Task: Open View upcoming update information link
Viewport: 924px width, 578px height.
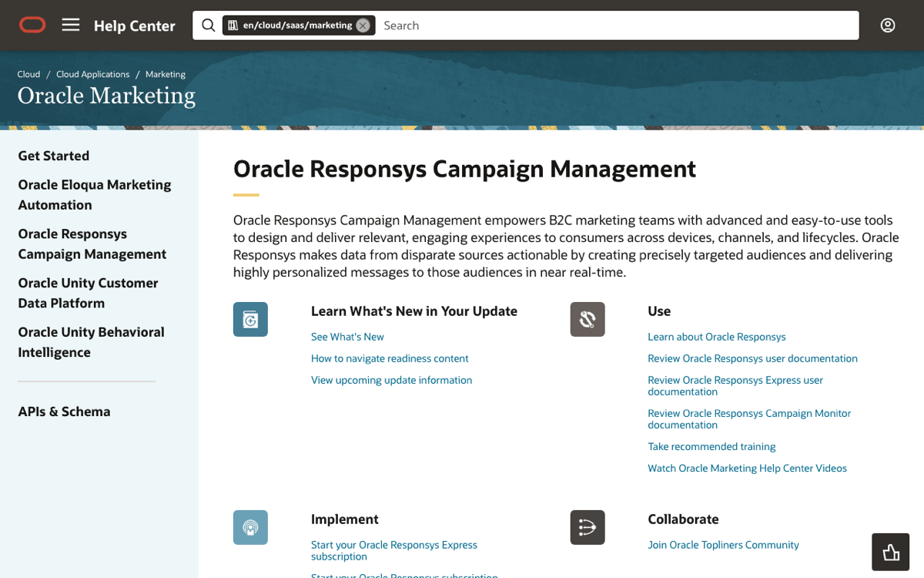Action: (391, 380)
